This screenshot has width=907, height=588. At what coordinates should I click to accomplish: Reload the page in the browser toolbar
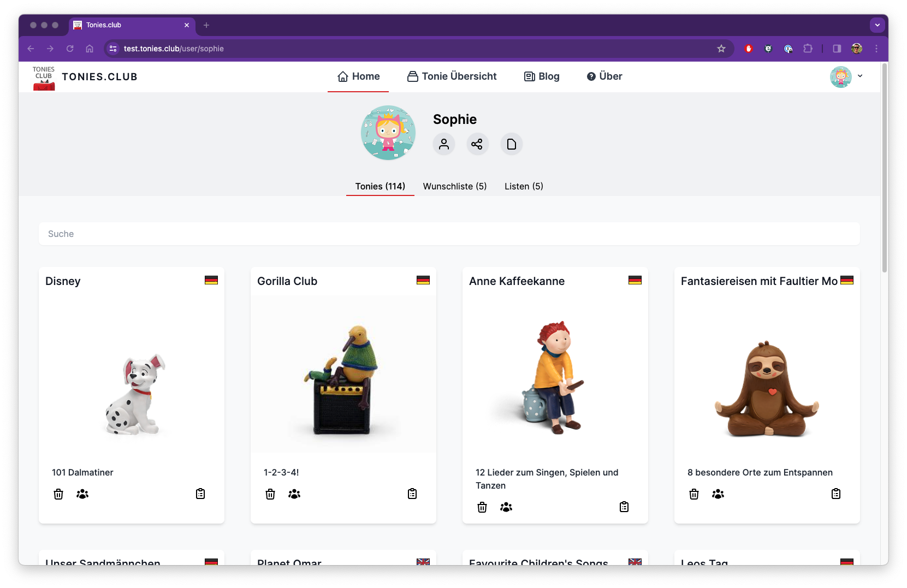click(70, 49)
